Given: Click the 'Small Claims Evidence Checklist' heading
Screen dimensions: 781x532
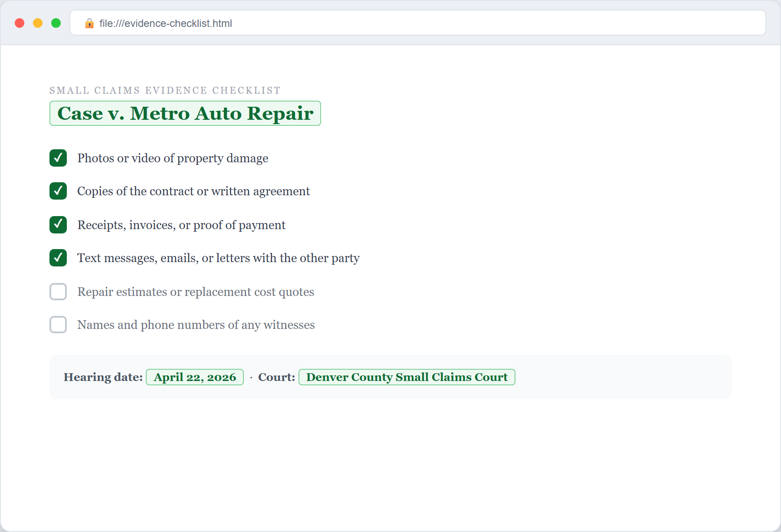Looking at the screenshot, I should click(x=165, y=90).
